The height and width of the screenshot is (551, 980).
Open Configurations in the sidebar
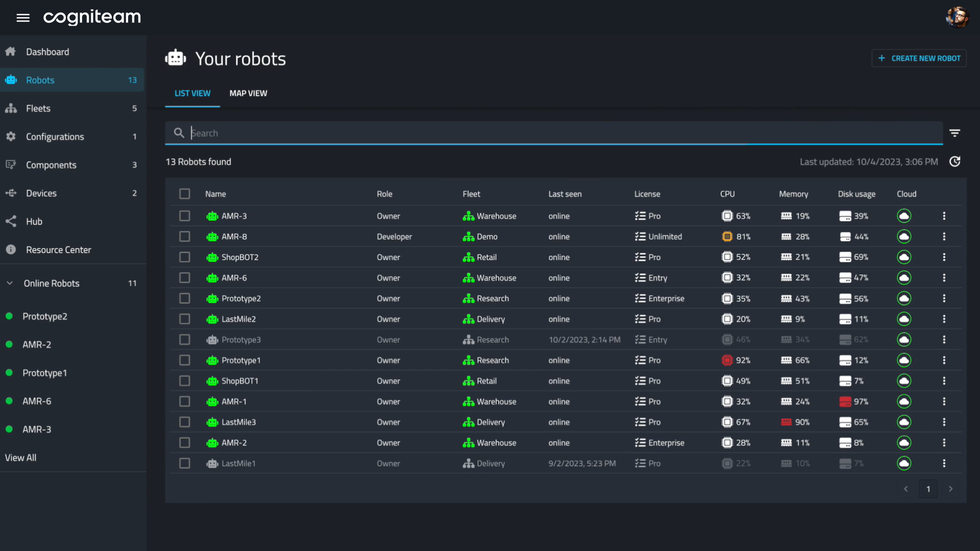pyautogui.click(x=73, y=137)
